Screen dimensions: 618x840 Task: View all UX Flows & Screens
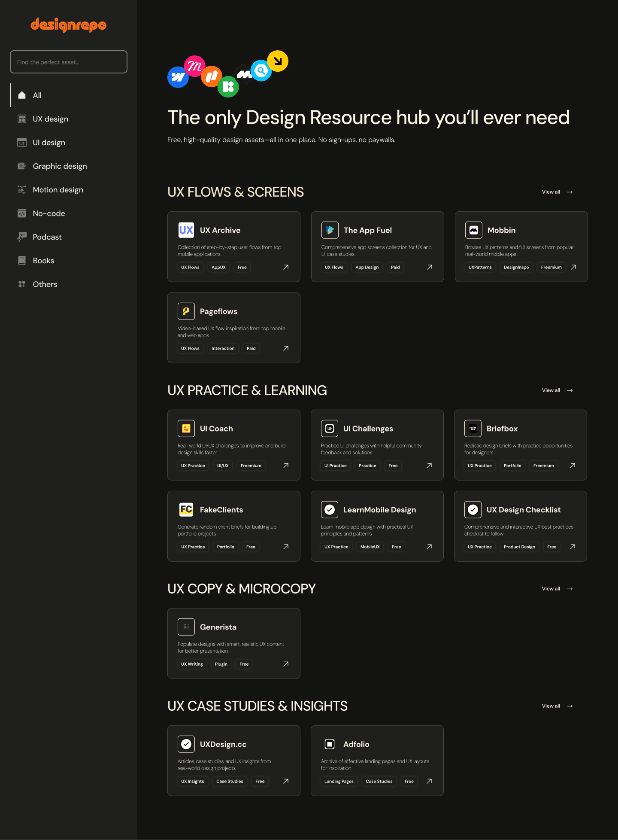click(x=557, y=192)
